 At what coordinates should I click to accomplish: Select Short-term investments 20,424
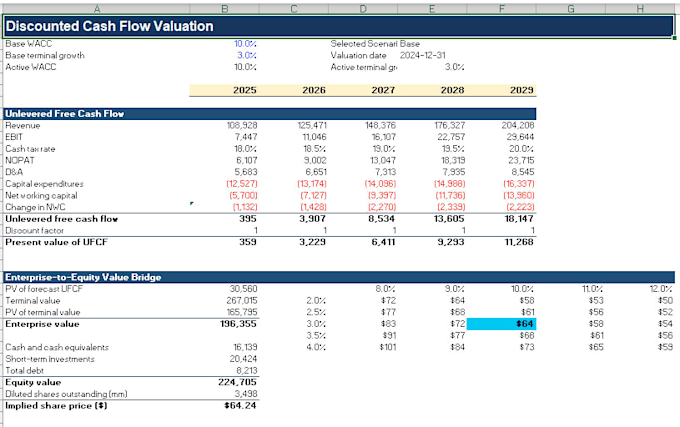(243, 359)
